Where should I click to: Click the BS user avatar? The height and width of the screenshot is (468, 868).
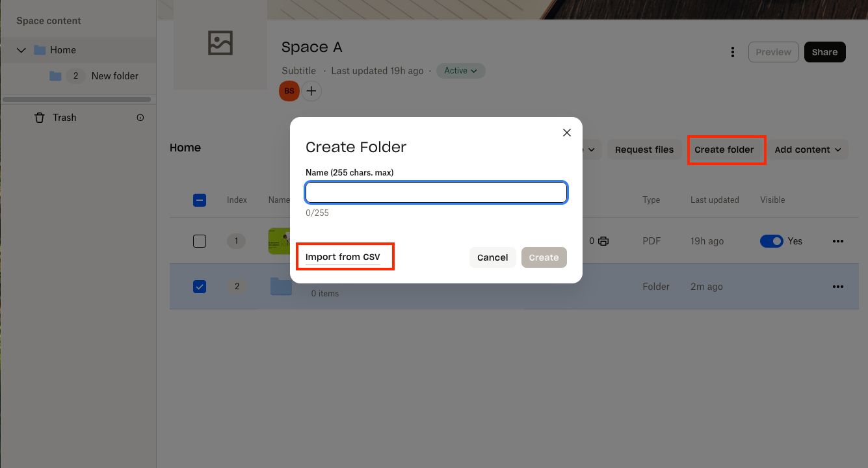(289, 91)
